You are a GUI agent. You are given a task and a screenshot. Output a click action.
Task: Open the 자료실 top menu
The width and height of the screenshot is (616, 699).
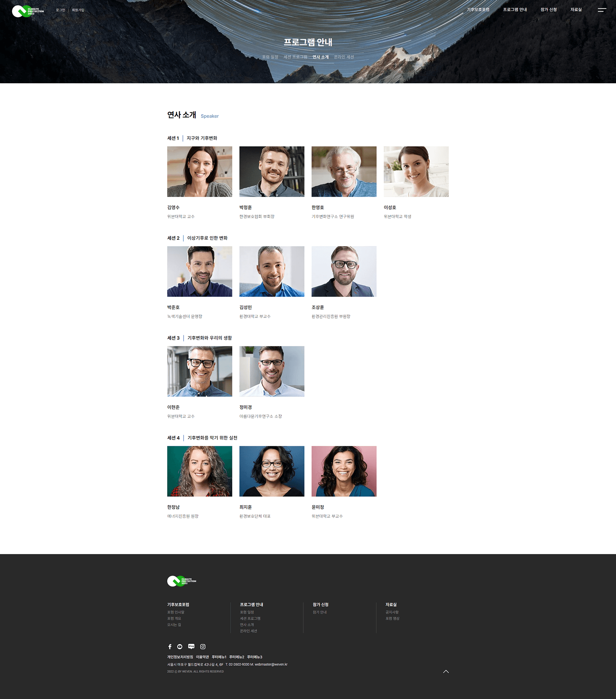coord(576,9)
